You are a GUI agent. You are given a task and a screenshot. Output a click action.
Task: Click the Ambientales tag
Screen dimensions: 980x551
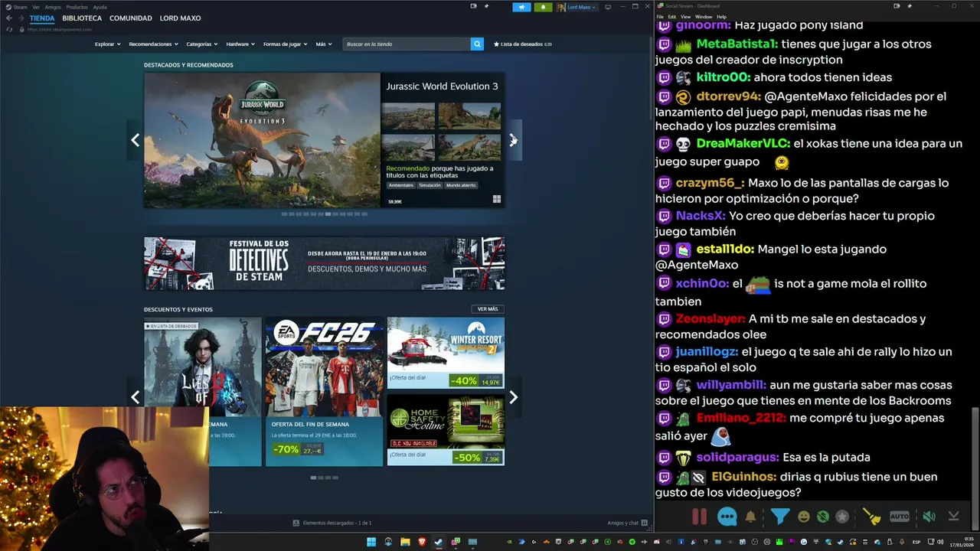(401, 185)
